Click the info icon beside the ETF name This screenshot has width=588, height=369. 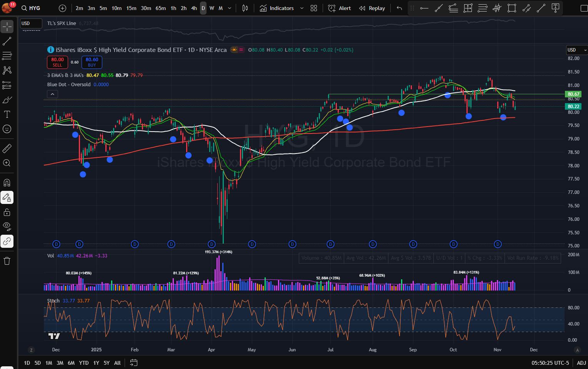(x=50, y=50)
